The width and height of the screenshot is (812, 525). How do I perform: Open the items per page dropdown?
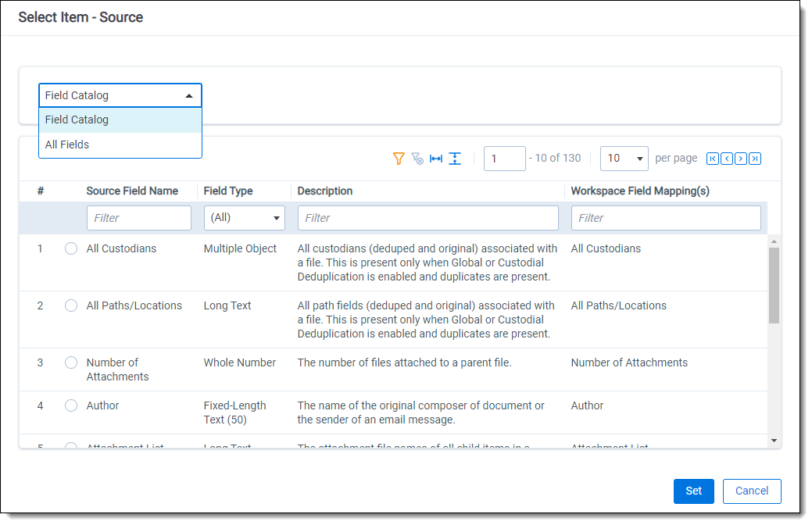(624, 159)
